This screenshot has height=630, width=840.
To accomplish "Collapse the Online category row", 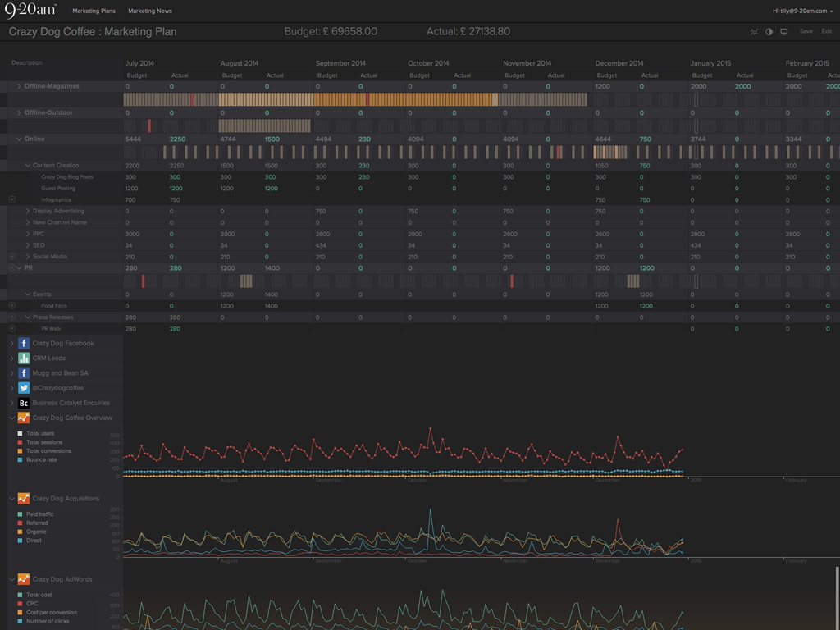I will click(19, 139).
